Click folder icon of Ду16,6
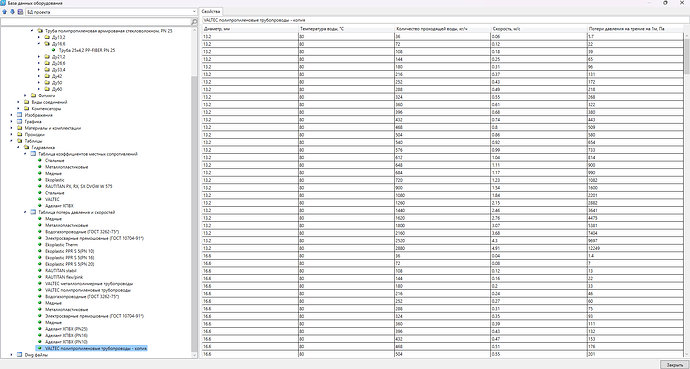 tap(47, 44)
